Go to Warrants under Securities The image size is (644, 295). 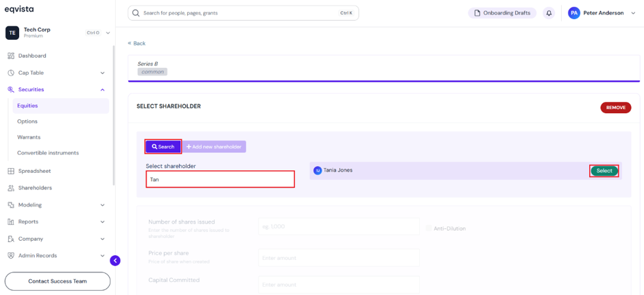(29, 137)
